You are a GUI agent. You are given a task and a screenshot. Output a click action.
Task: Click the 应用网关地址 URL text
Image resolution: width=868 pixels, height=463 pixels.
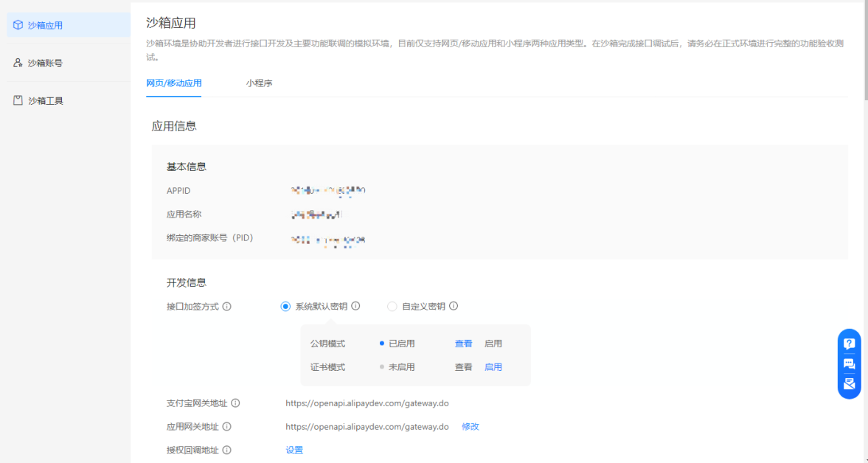[367, 426]
